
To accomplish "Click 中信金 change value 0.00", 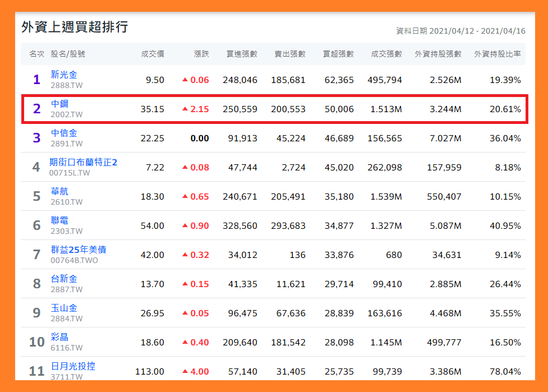I will [200, 139].
